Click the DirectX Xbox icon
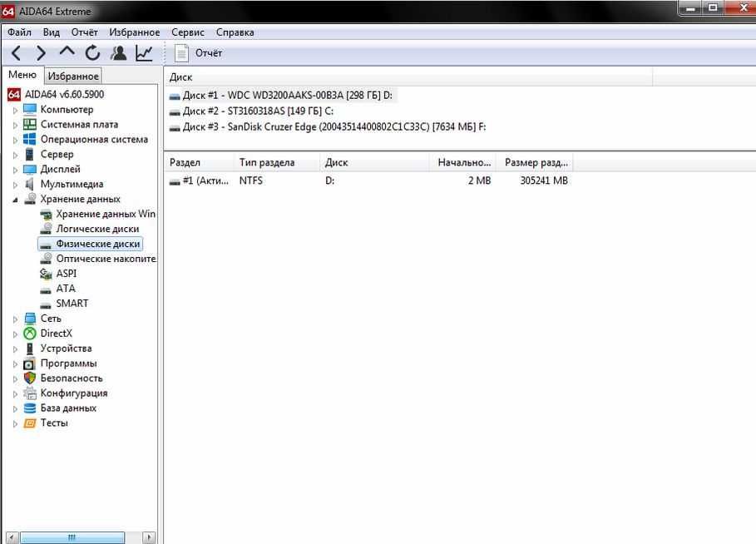The height and width of the screenshot is (544, 756). 30,334
